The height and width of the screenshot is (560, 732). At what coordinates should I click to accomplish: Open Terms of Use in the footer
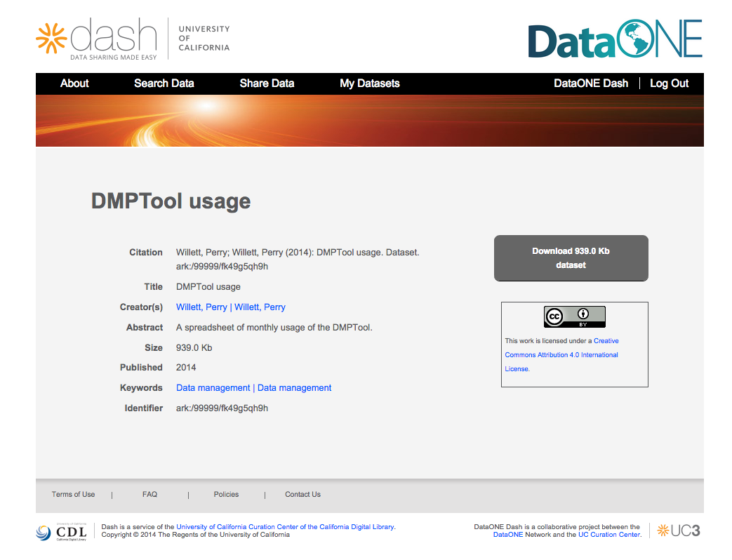(73, 494)
